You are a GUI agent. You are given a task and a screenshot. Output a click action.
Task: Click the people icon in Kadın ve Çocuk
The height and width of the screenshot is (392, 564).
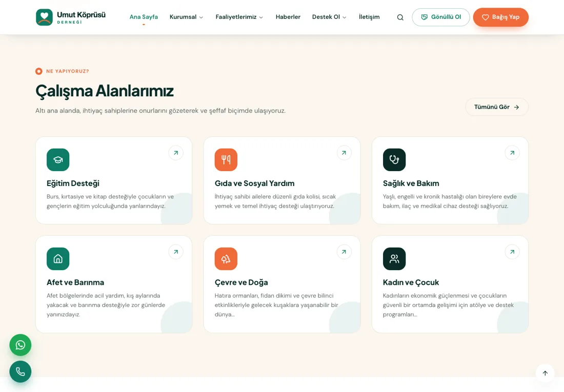click(x=394, y=259)
